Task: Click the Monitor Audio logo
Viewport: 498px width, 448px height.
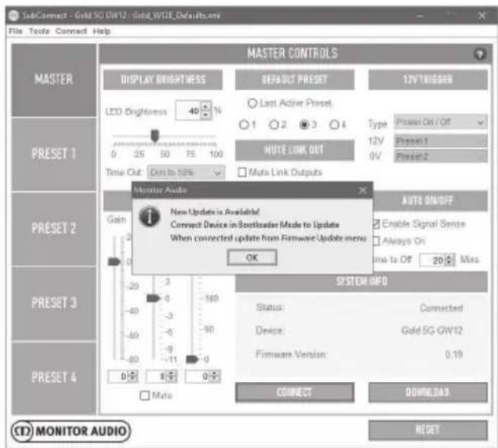Action: [x=71, y=431]
